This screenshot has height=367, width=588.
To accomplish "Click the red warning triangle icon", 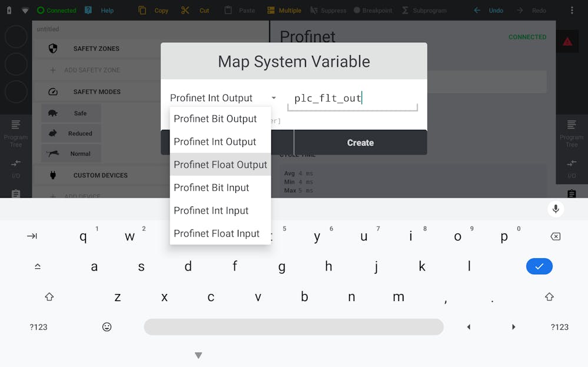I will pos(567,42).
